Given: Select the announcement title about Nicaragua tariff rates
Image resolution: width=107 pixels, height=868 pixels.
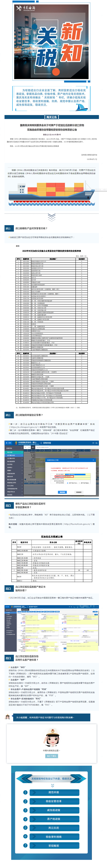Looking at the screenshot, I should pyautogui.click(x=52, y=127).
